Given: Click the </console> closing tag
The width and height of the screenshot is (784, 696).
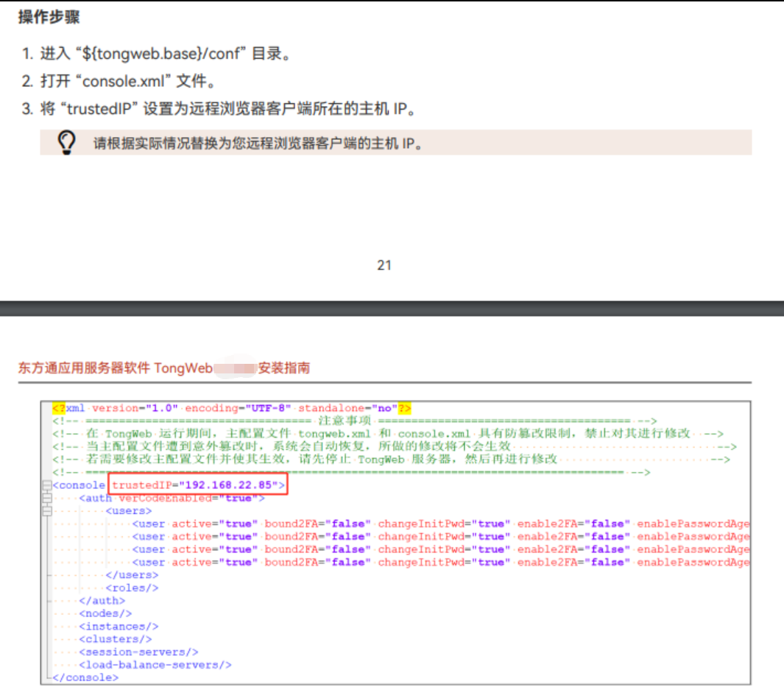Looking at the screenshot, I should [x=85, y=678].
